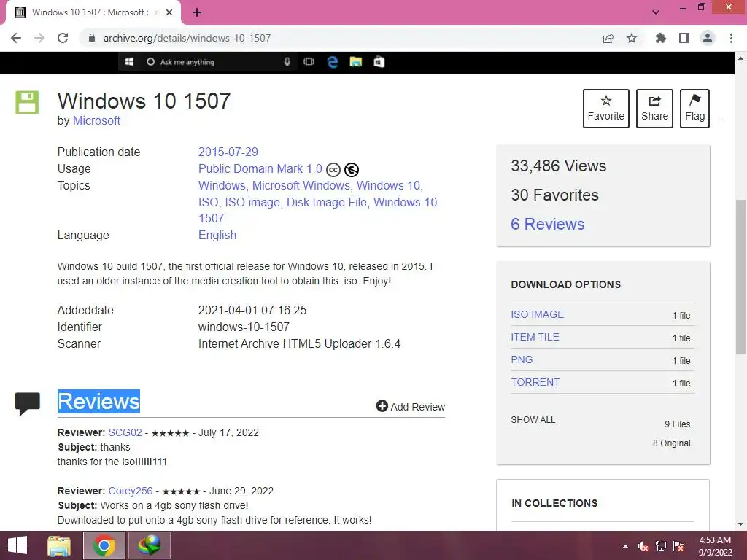Viewport: 747px width, 560px height.
Task: Click the 8 Original count
Action: tap(672, 443)
